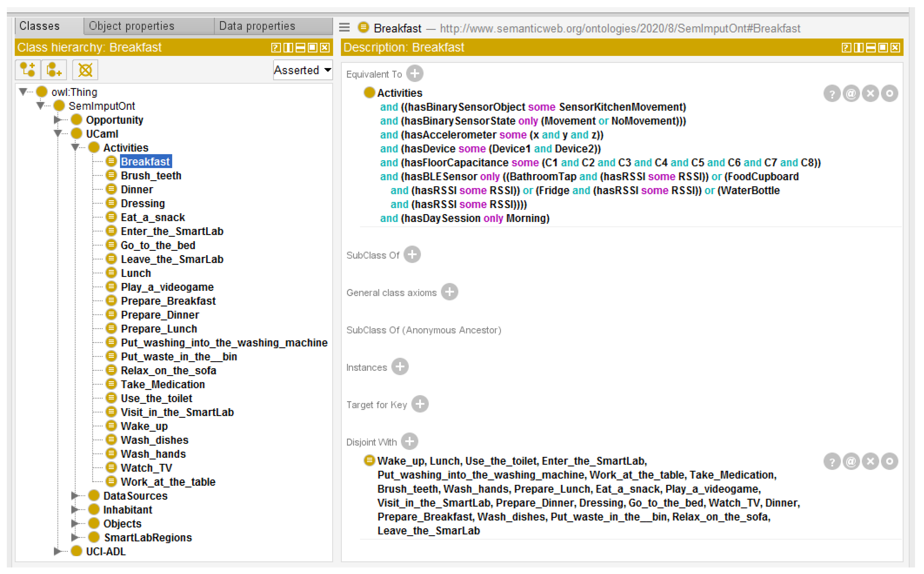Select Prepare_Breakfast in class hierarchy

(x=168, y=301)
